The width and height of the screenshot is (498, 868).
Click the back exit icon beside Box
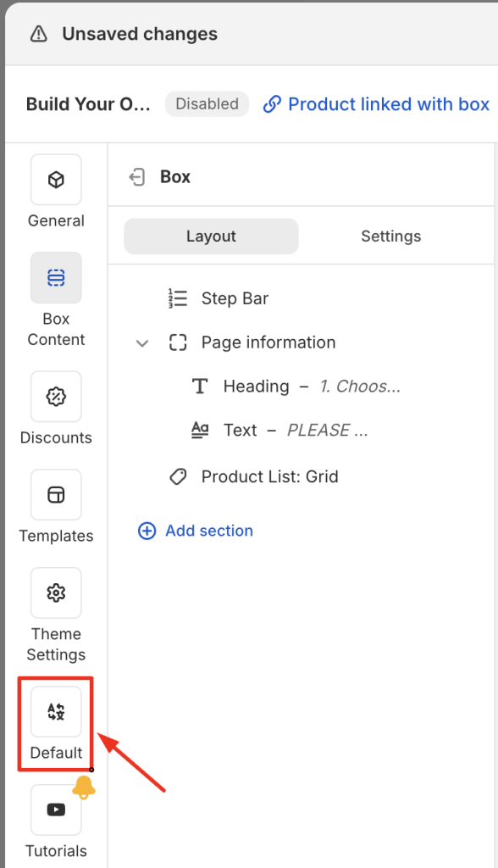point(136,177)
